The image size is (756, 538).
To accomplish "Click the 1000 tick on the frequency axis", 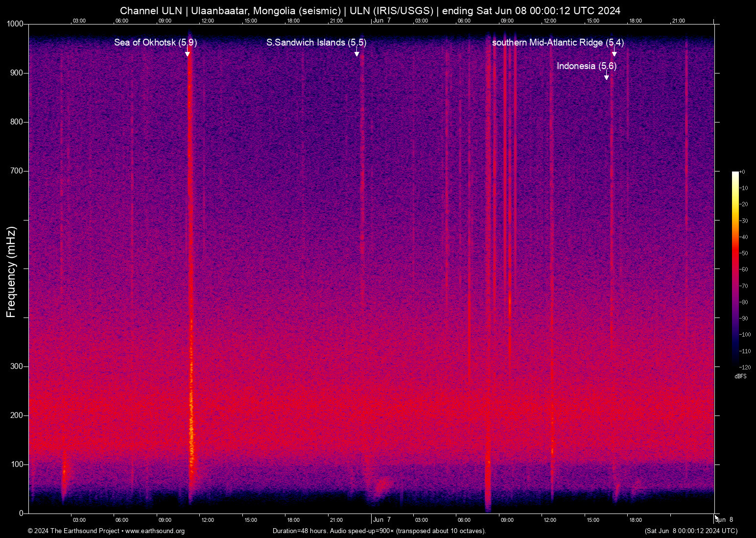I will point(15,24).
